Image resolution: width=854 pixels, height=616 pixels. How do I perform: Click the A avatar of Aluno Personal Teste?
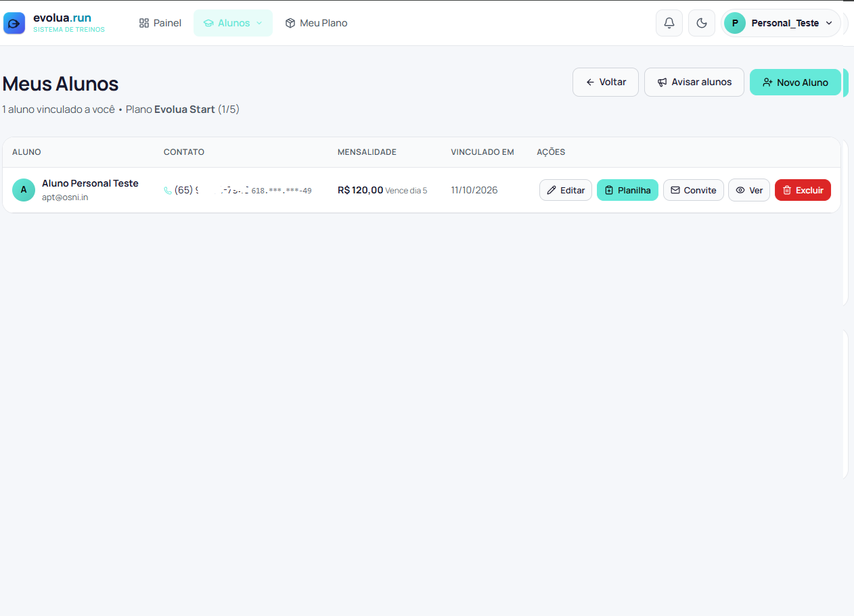pos(24,190)
